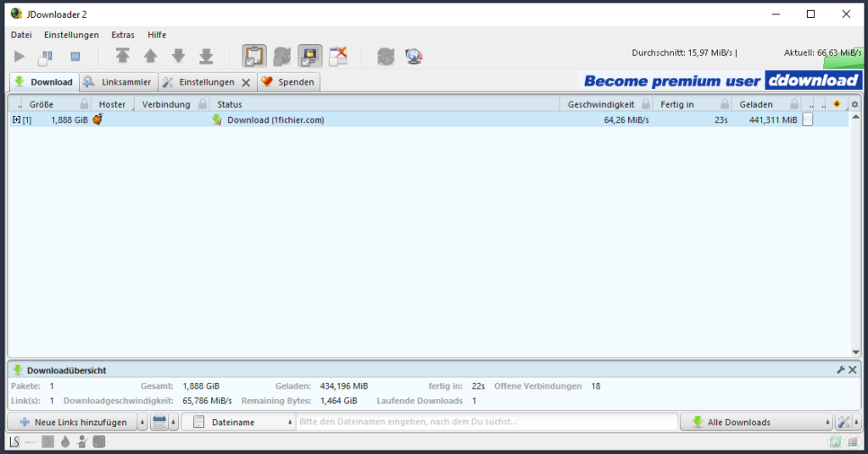This screenshot has width=868, height=454.
Task: Move selection to bottom of list
Action: tap(206, 55)
